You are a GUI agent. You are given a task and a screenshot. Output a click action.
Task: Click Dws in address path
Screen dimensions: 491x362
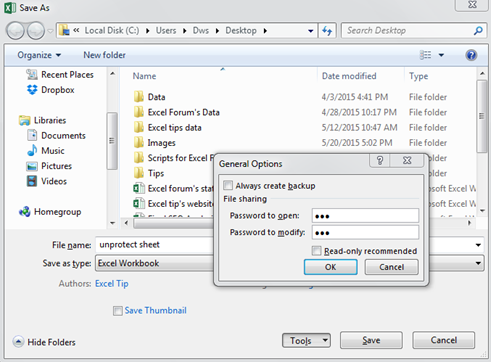pos(201,31)
